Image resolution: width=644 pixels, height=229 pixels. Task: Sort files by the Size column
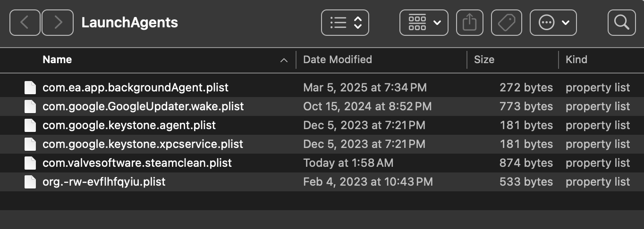click(484, 60)
